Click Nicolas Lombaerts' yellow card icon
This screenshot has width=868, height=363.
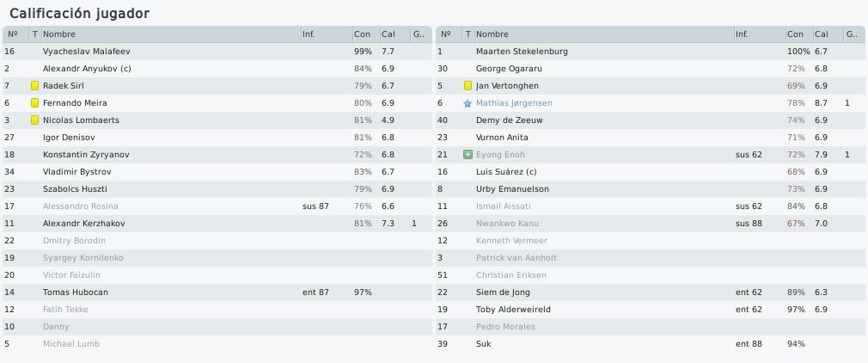click(x=35, y=120)
